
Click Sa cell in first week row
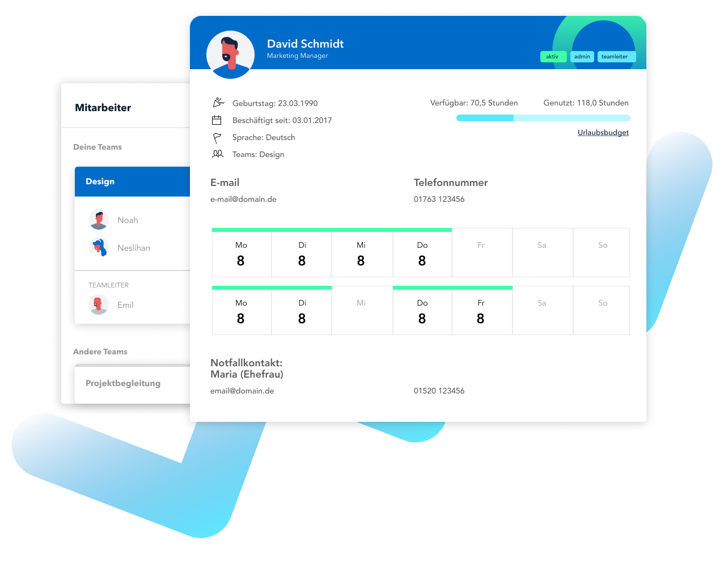[x=543, y=253]
